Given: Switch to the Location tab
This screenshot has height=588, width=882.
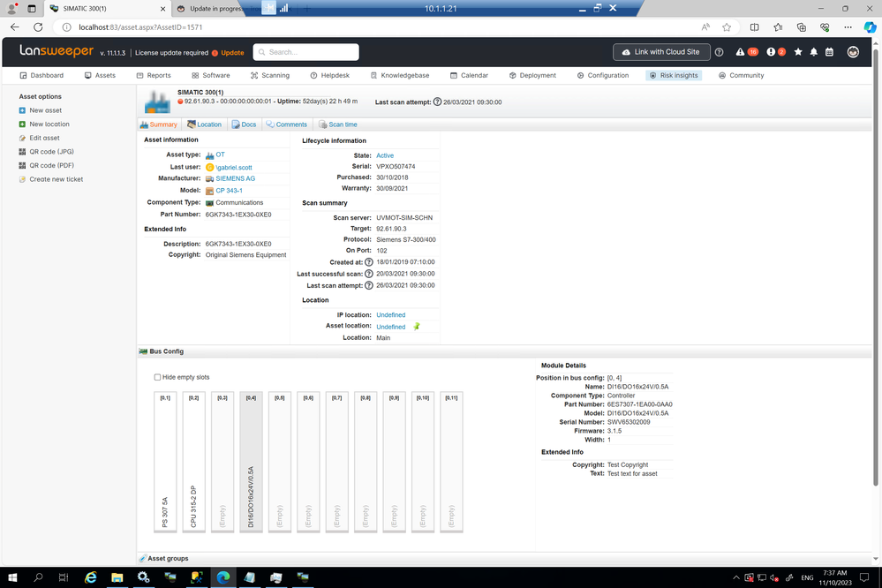Looking at the screenshot, I should click(204, 124).
